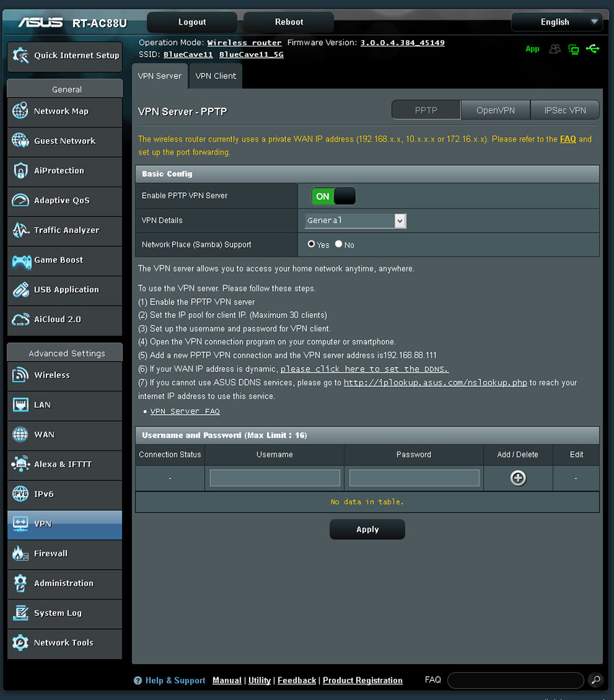Click the Password input field
614x700 pixels.
[x=414, y=478]
